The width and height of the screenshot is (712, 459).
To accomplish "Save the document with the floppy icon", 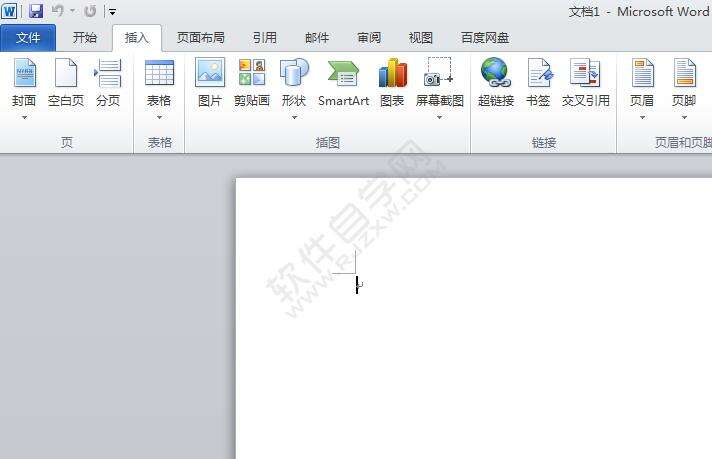I will click(36, 11).
